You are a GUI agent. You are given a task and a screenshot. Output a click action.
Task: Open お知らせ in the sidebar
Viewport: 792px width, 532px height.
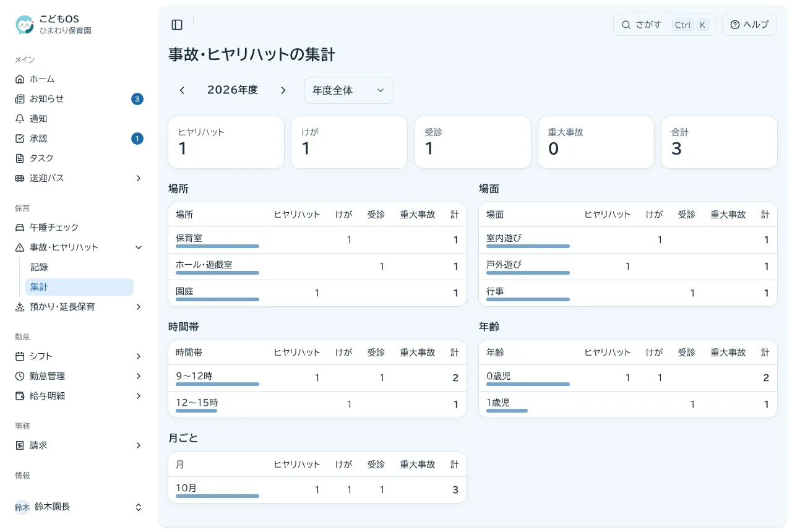click(x=79, y=99)
